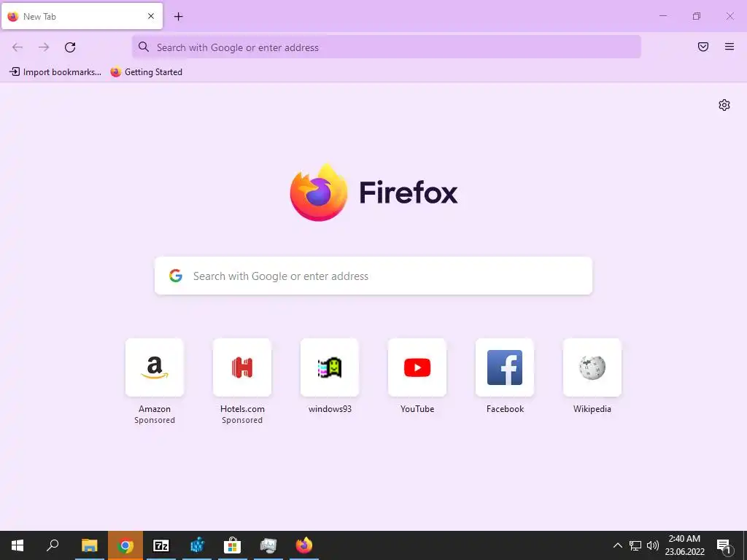Open the windows93 shortcut tile

pyautogui.click(x=330, y=367)
